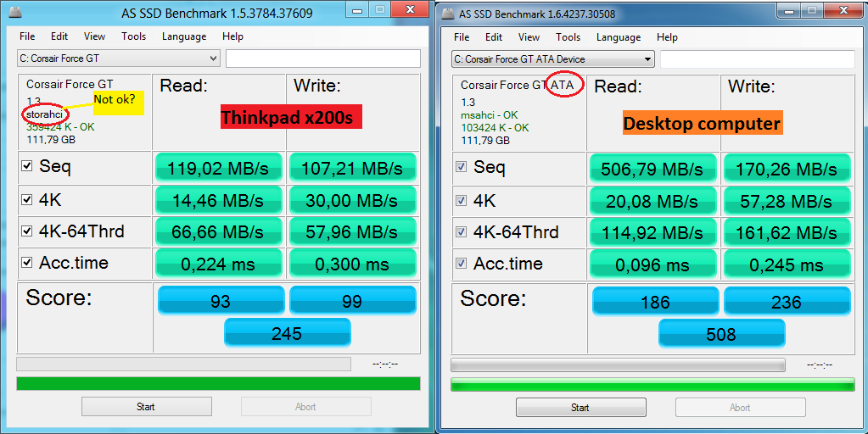Click the 57,96 MB/s 4K-64Thrd write result
Image resolution: width=868 pixels, height=434 pixels.
351,231
